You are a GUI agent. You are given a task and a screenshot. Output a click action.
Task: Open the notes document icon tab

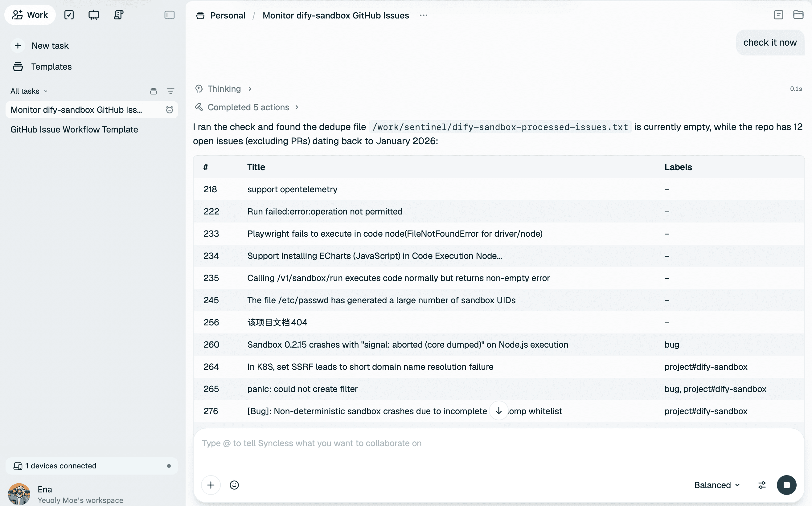click(x=118, y=15)
